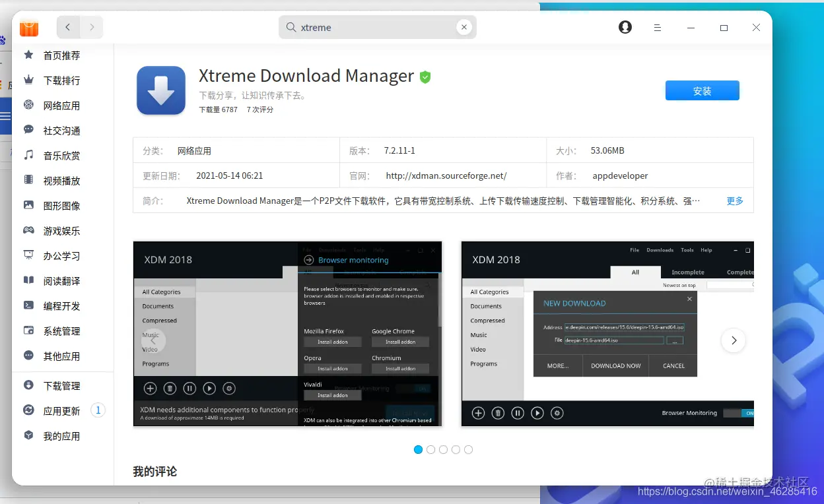
Task: Select the 社交沟通 category
Action: point(62,131)
